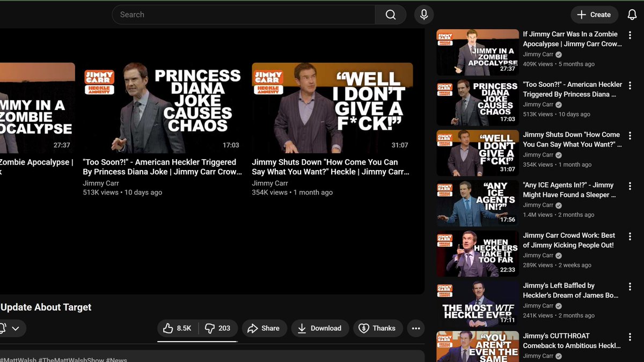The height and width of the screenshot is (362, 644).
Task: Open sidebar thumbnail Jimmy in a Zombie Apocalypse
Action: click(x=478, y=53)
